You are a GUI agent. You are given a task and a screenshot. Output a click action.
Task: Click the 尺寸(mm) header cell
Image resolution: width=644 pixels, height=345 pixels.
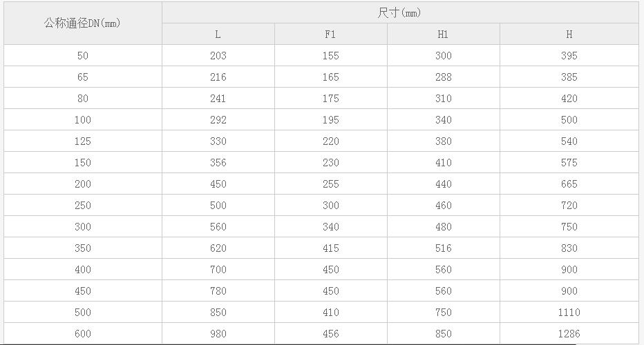pos(400,12)
